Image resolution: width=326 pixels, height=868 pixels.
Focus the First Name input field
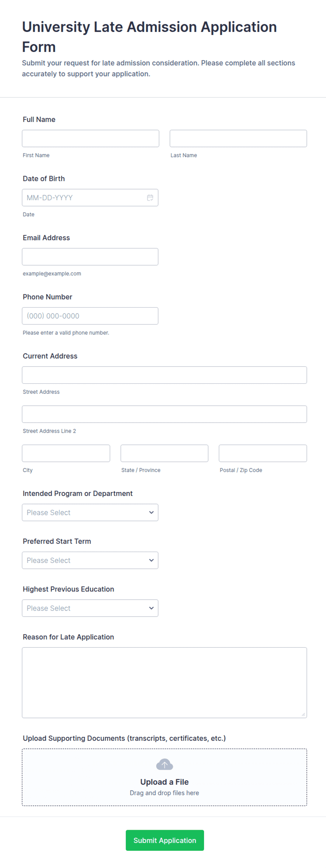[x=90, y=139]
